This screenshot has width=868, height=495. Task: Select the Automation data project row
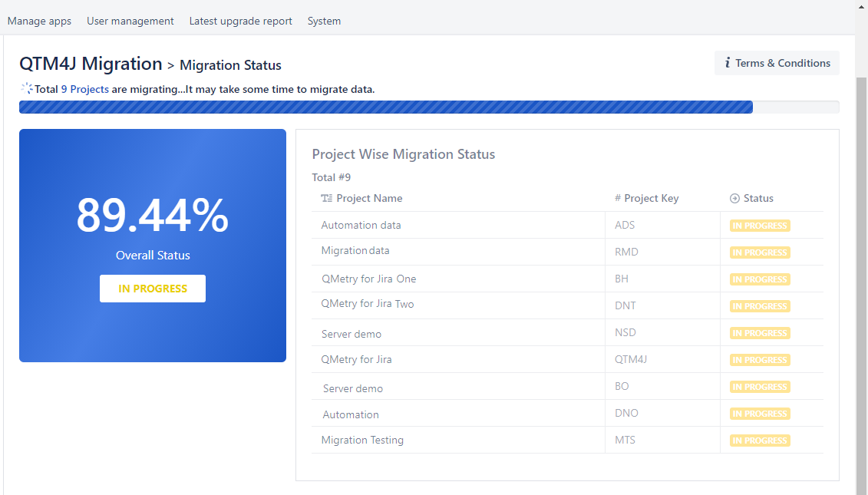click(x=567, y=226)
